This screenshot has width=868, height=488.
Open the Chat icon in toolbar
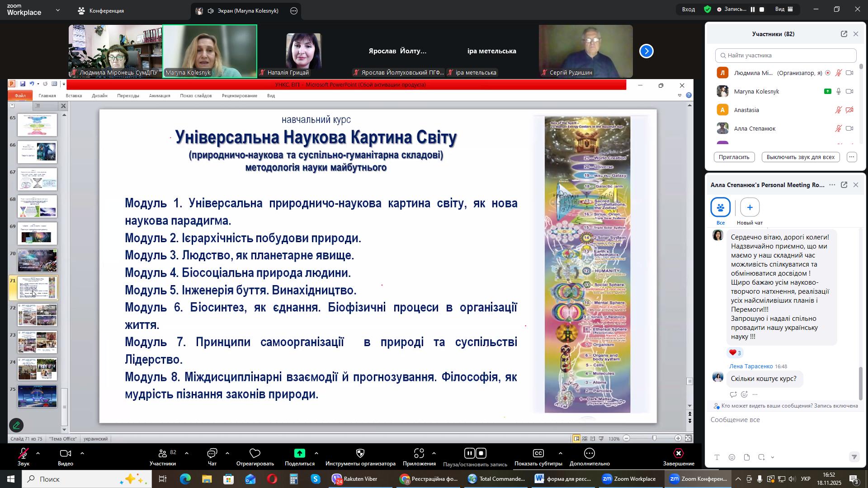tap(212, 454)
